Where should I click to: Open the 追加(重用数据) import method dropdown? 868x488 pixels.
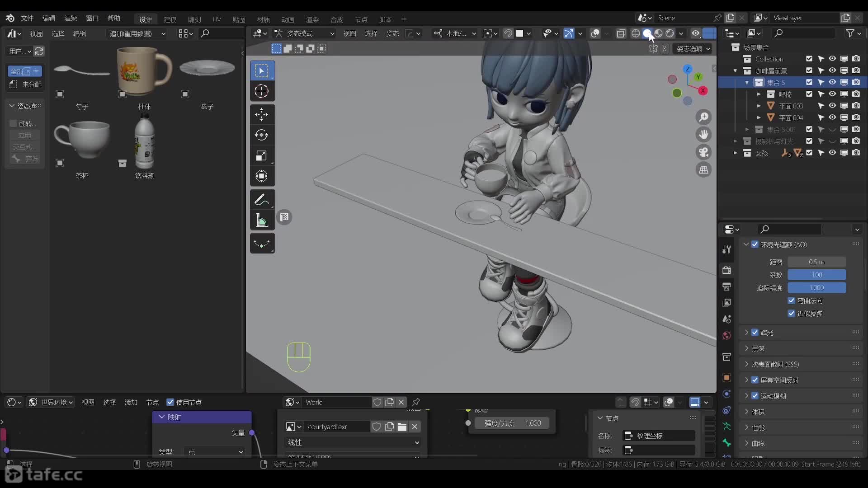[137, 33]
